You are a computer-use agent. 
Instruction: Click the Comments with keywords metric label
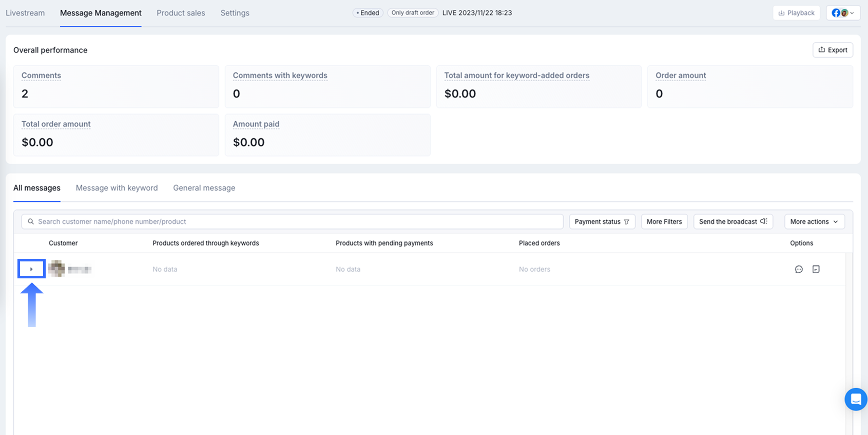coord(280,75)
